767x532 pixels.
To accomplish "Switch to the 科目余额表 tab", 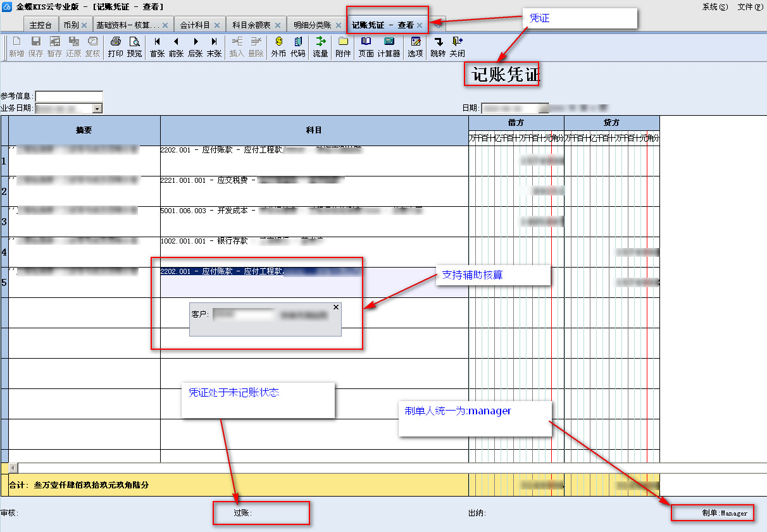I will point(251,25).
